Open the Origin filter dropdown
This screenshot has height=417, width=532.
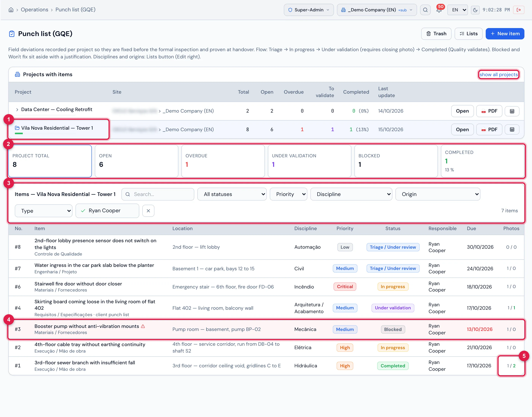pos(438,194)
